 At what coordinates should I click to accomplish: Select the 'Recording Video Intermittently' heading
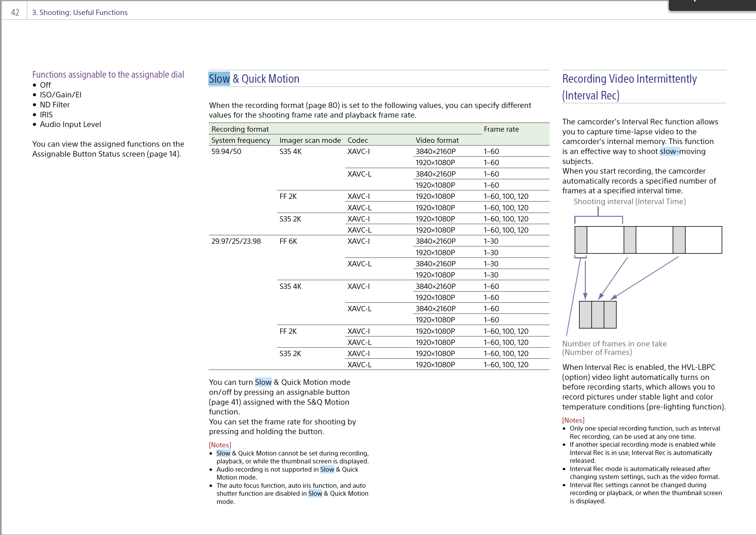click(x=629, y=79)
